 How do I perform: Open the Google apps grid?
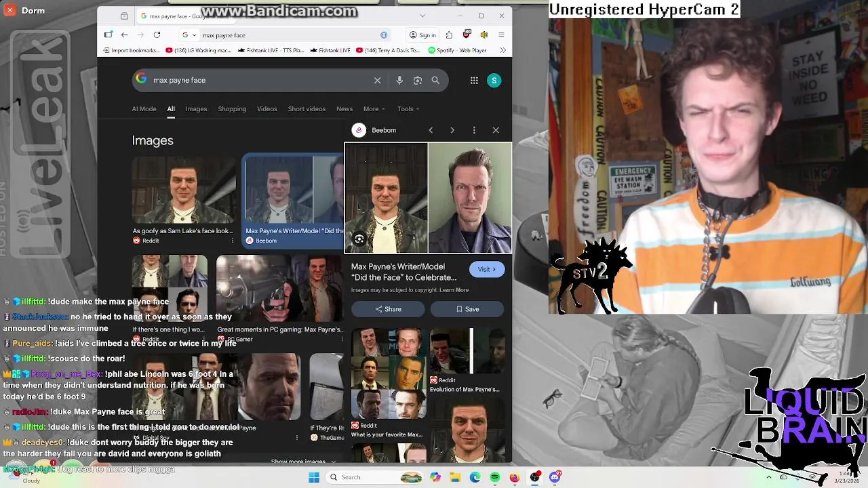coord(474,80)
